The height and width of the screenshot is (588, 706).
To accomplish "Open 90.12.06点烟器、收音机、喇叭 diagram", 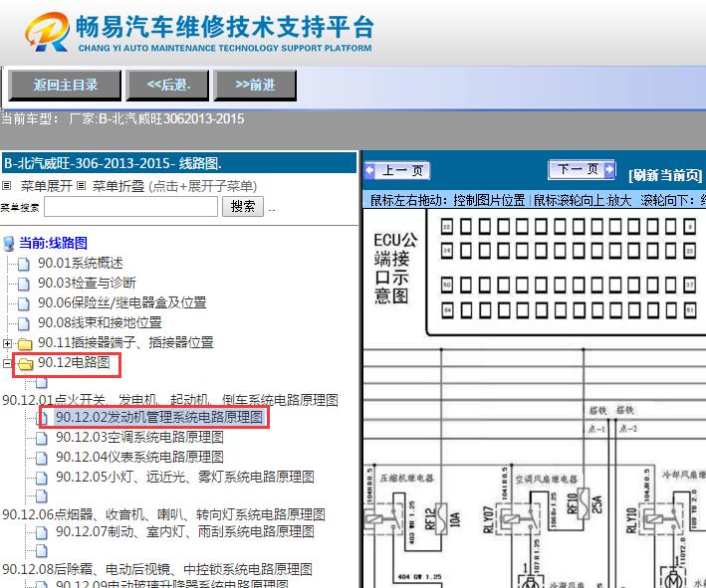I will tap(164, 513).
